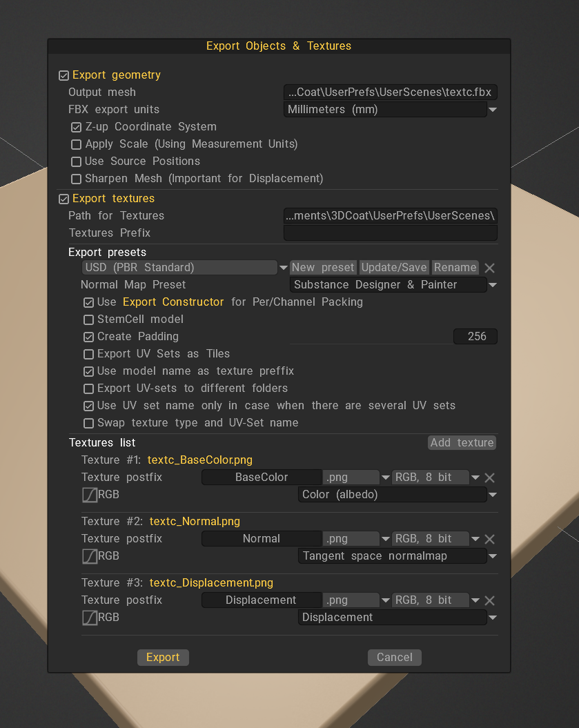Click the New preset button

323,268
